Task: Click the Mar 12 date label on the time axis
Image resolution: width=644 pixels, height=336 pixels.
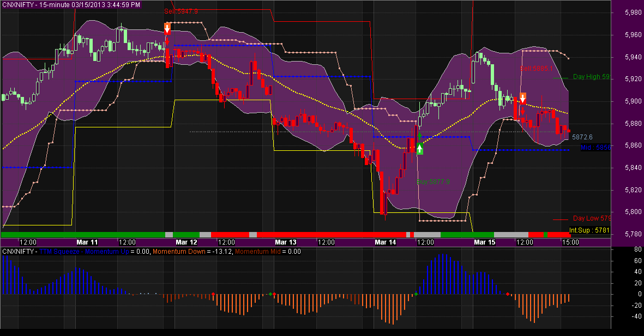Action: [x=186, y=242]
